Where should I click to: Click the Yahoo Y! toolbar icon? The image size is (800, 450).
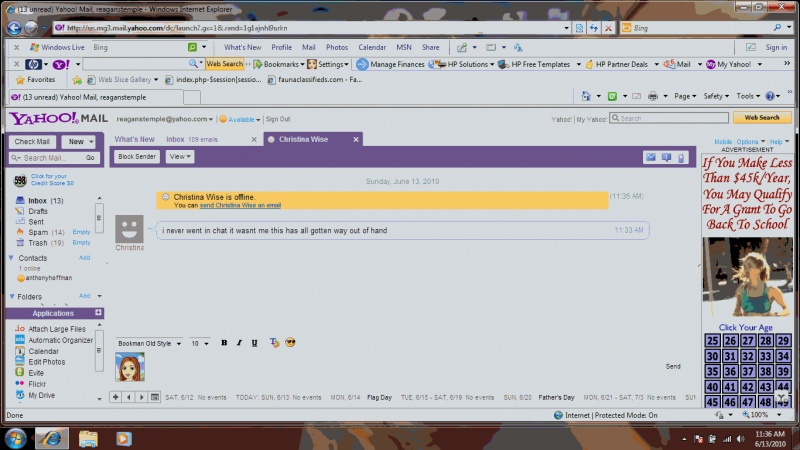[61, 64]
